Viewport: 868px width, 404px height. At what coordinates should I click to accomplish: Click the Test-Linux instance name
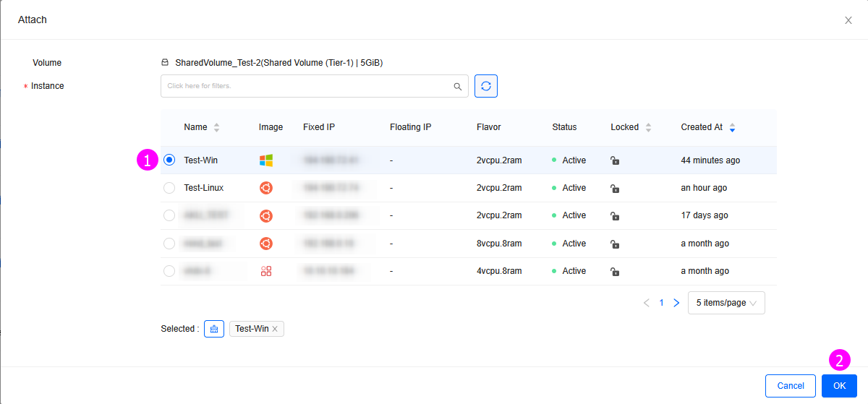click(204, 188)
